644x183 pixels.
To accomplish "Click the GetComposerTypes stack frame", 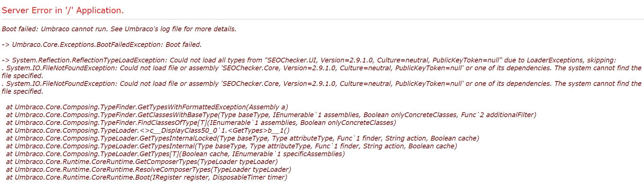I will pos(142,162).
